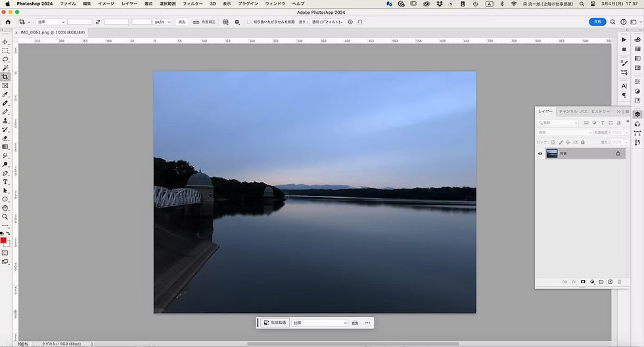644x347 pixels.
Task: Open the Character panel icon
Action: (x=624, y=86)
